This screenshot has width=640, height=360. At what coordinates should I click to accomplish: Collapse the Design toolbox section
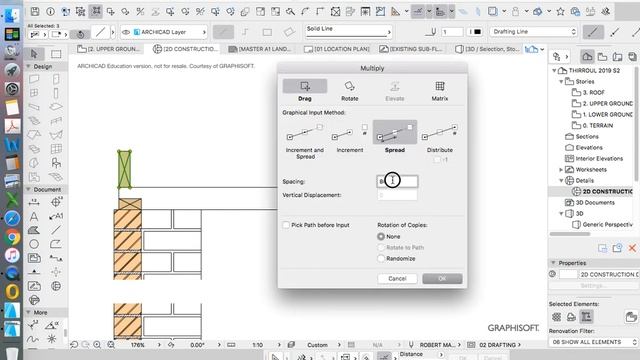pyautogui.click(x=29, y=67)
